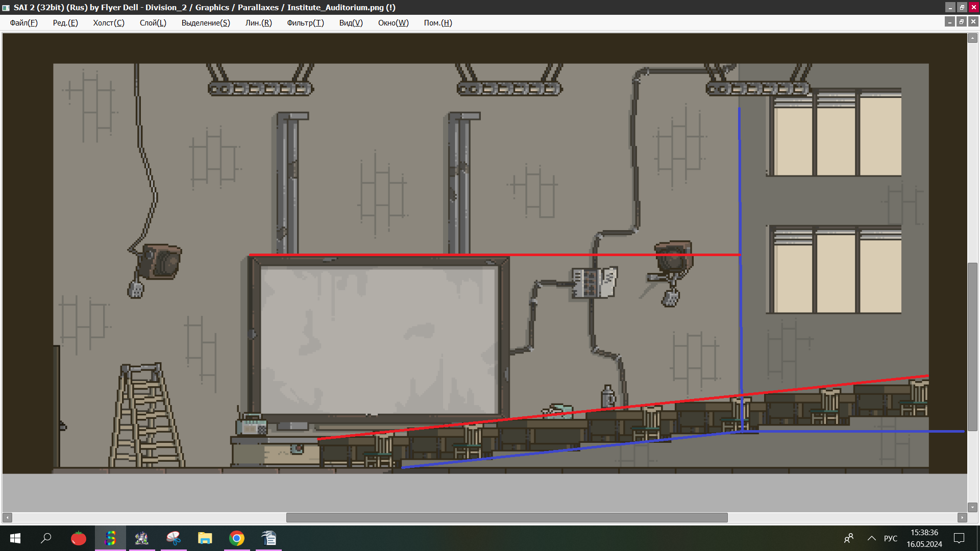
Task: Click the SAI 2 rainbow S taskbar icon
Action: click(110, 538)
